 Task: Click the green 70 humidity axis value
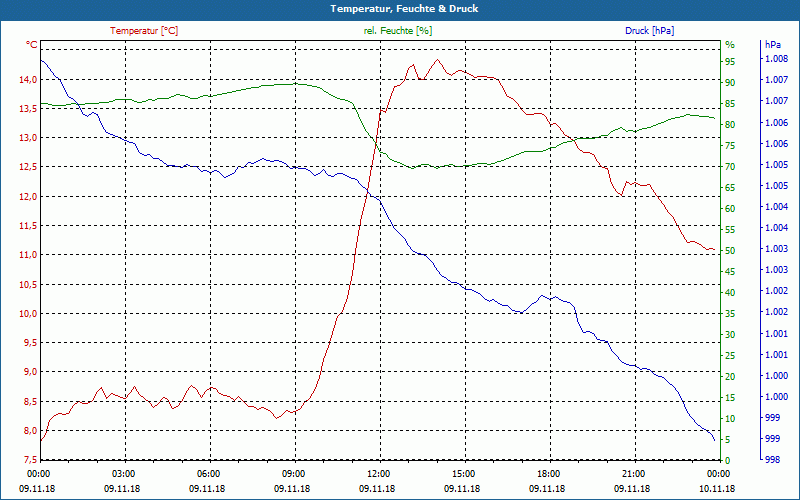[x=730, y=166]
